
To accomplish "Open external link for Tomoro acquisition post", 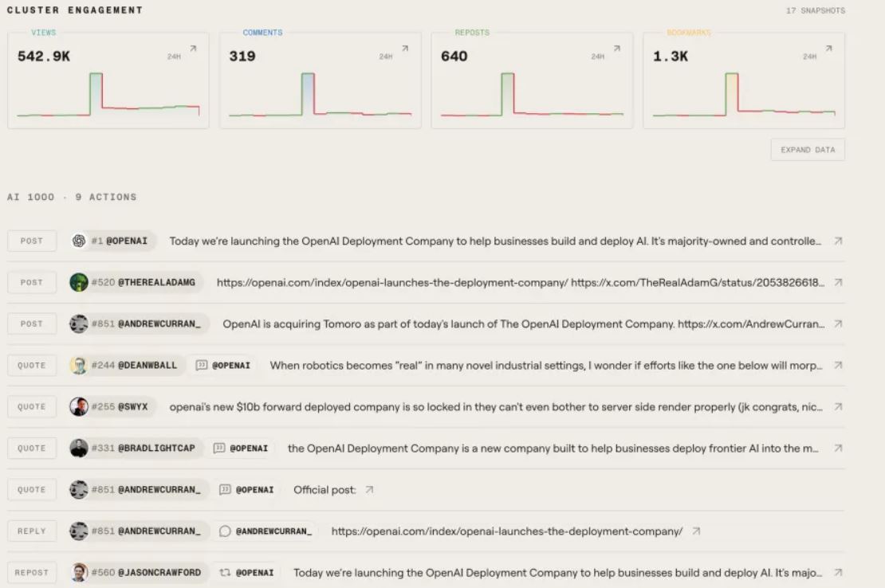I will (838, 323).
